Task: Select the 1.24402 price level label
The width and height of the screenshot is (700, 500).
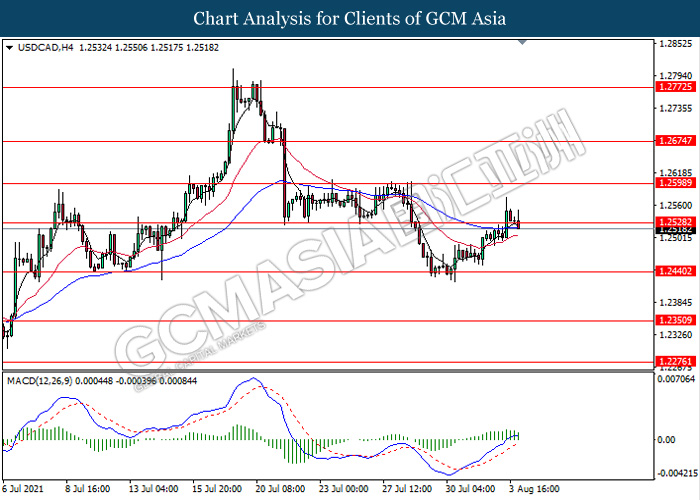Action: point(676,271)
